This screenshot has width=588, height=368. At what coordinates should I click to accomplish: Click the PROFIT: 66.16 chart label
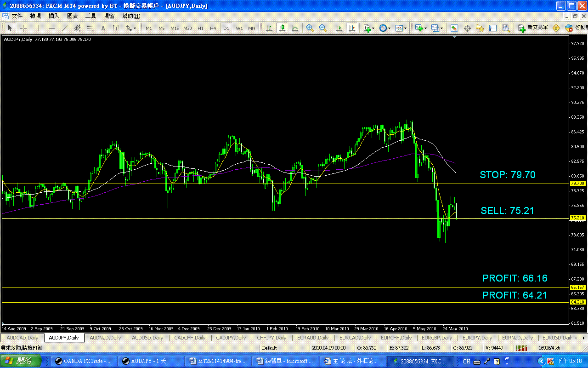pyautogui.click(x=515, y=278)
